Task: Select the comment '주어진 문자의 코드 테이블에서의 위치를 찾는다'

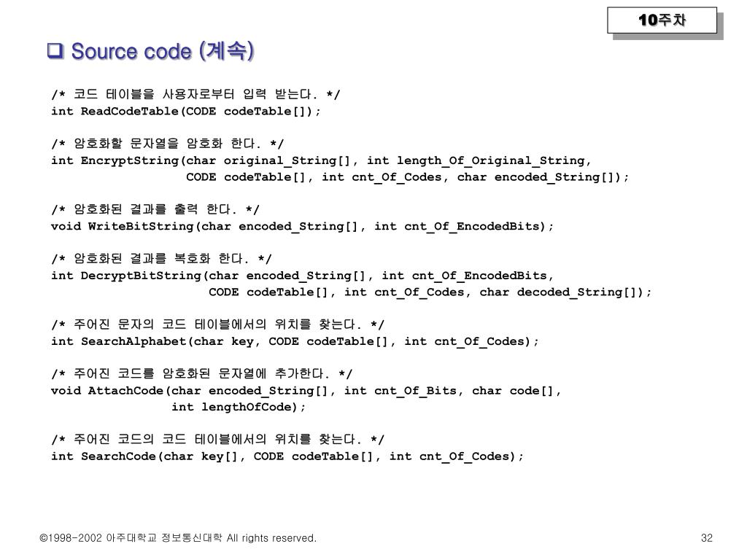Action: [x=217, y=324]
